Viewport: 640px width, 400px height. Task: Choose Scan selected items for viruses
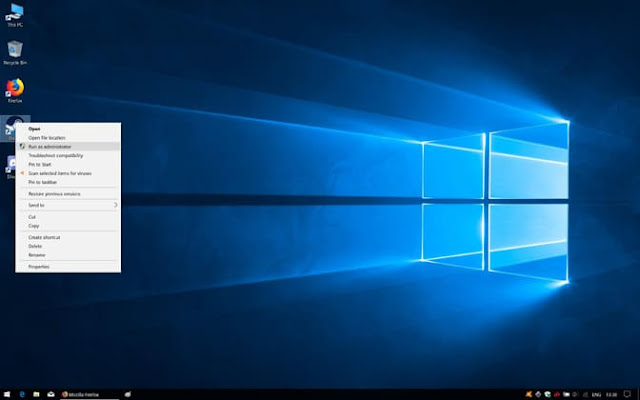[x=68, y=173]
